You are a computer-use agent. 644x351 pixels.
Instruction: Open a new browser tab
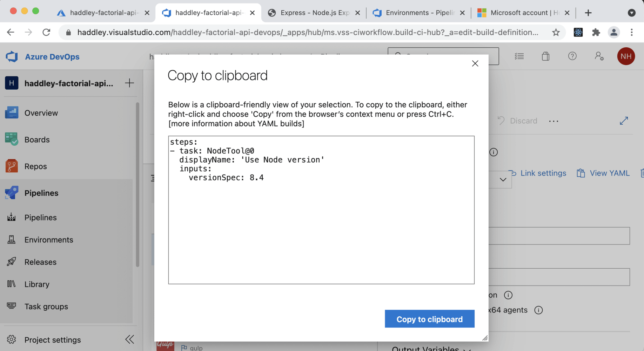point(588,13)
